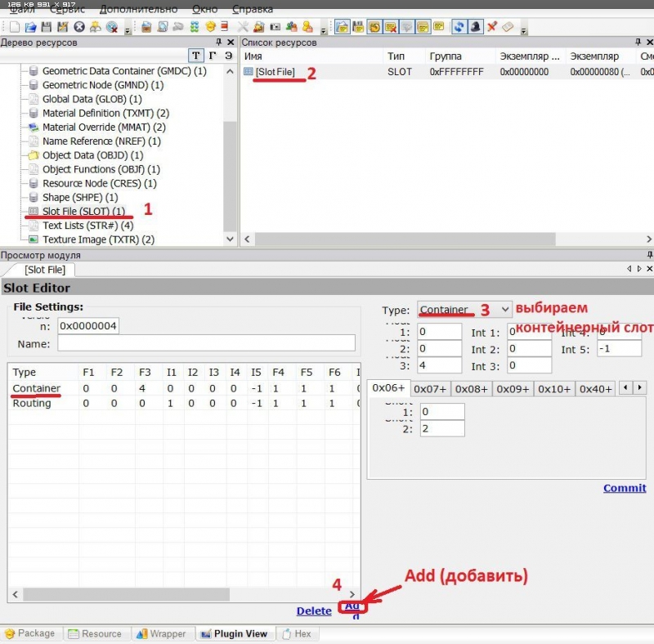Click the Name input field
The width and height of the screenshot is (654, 644).
coord(206,343)
